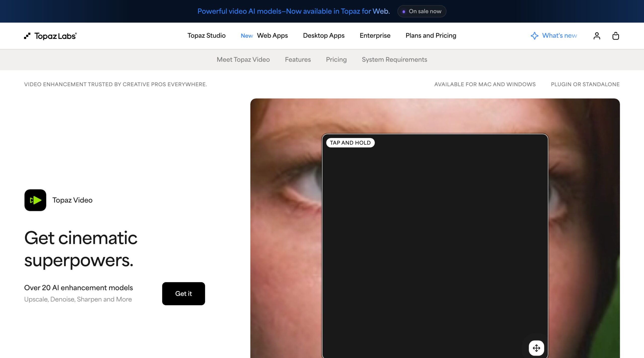This screenshot has width=644, height=358.
Task: Click VIDEO ENHANCEMENT TRUSTED BY CREATIVE PROS text
Action: click(x=115, y=84)
